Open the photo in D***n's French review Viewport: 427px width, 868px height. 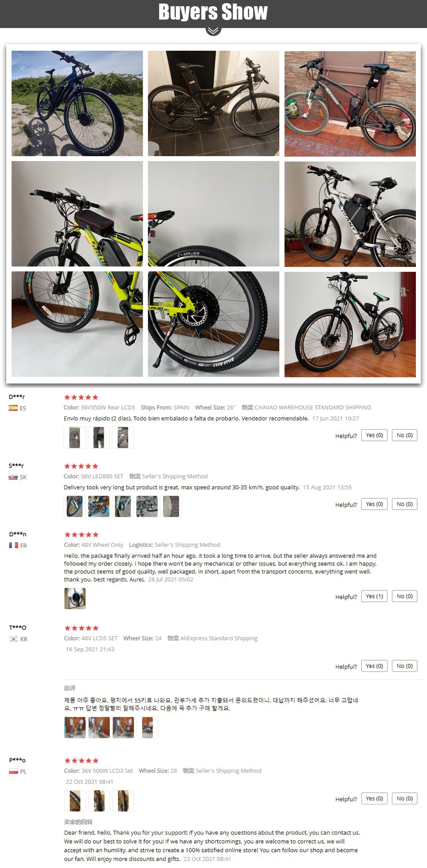click(75, 598)
